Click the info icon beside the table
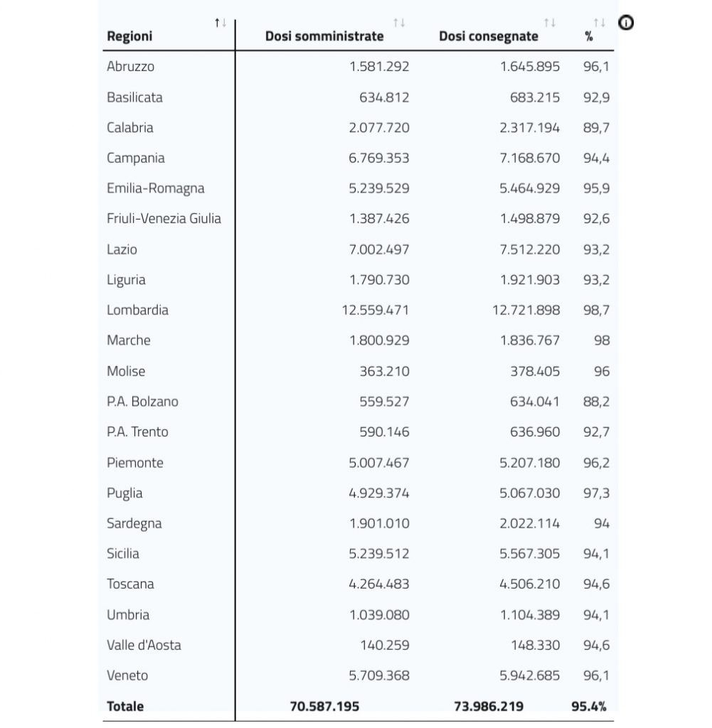Image resolution: width=712 pixels, height=728 pixels. tap(626, 22)
